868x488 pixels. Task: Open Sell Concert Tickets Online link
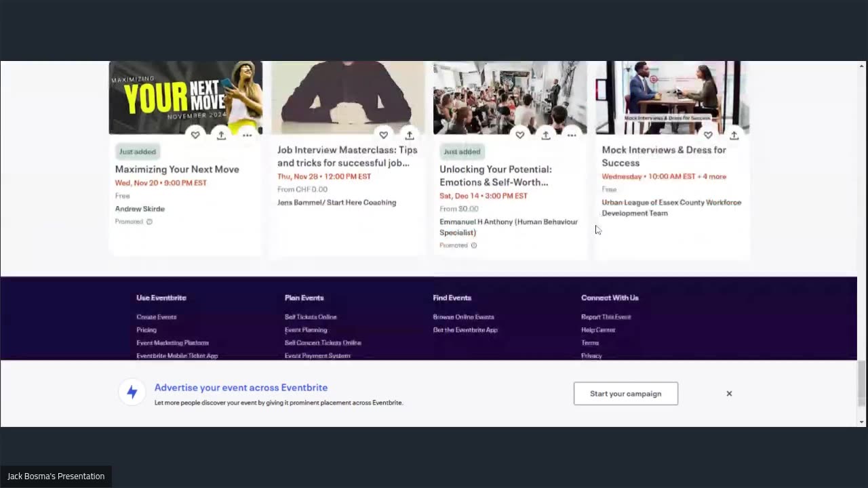point(323,343)
